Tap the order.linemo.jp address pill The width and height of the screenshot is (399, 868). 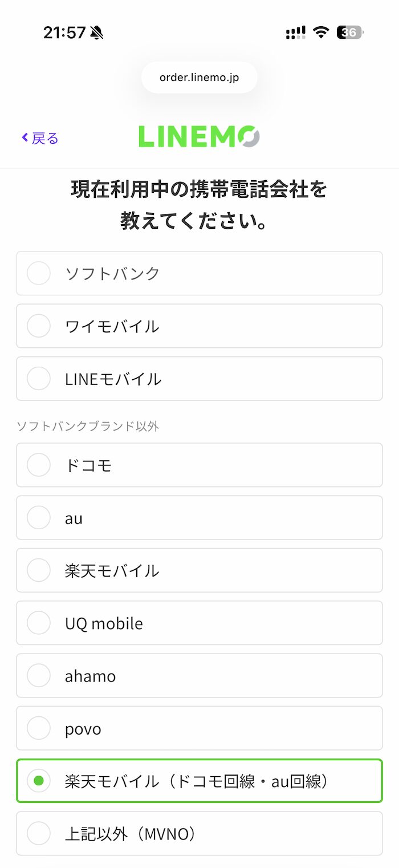tap(199, 77)
